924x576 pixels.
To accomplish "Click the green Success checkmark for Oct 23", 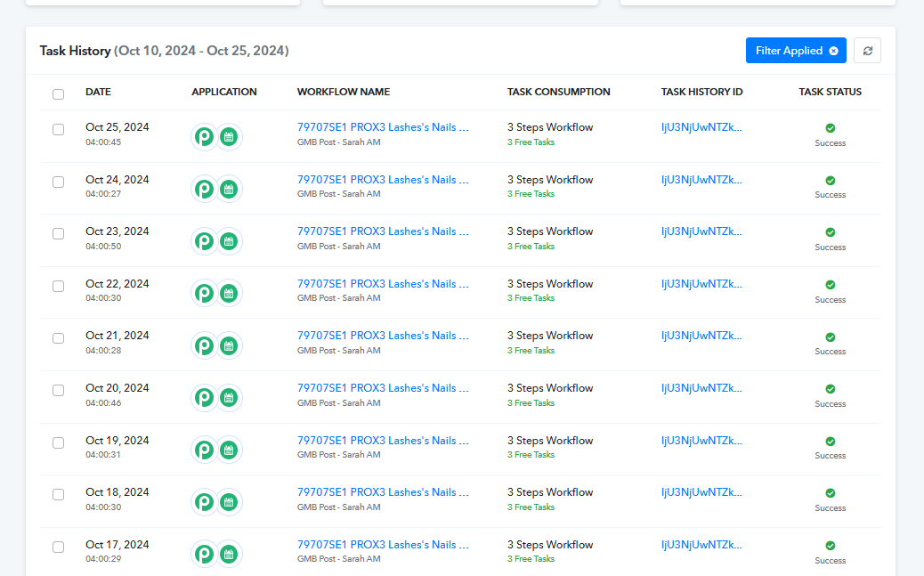I will [831, 232].
